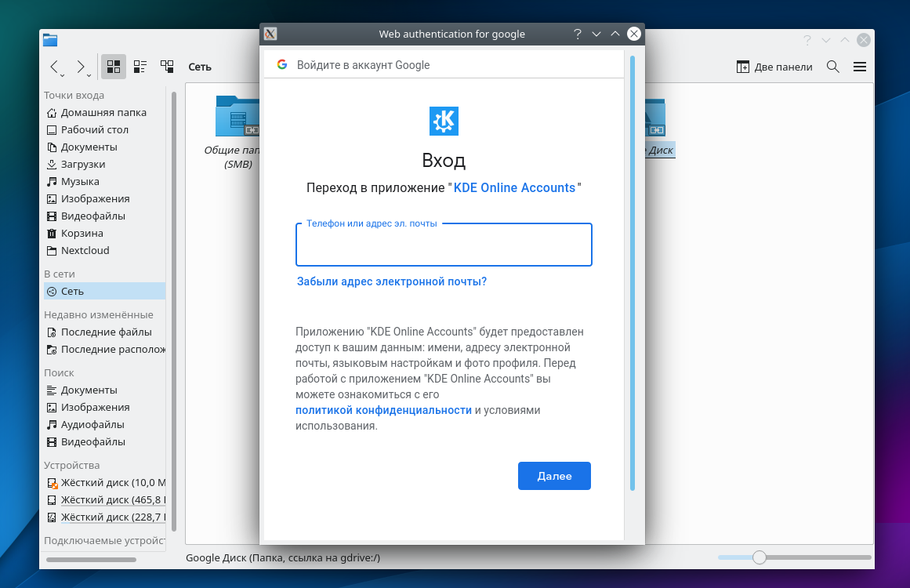
Task: Click phone or email input field
Action: pyautogui.click(x=444, y=246)
